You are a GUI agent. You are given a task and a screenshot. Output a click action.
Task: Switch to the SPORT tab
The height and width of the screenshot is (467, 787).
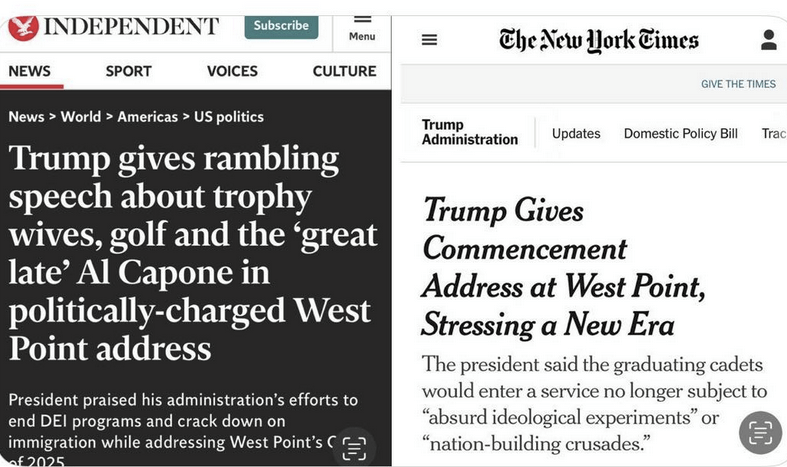tap(128, 71)
